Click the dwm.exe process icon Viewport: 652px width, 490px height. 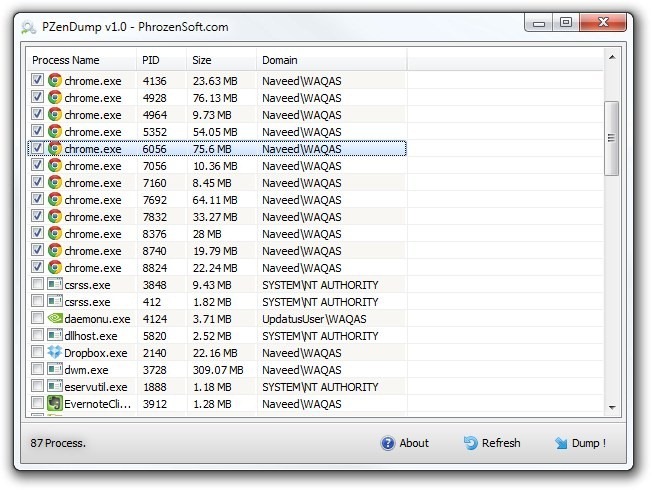click(x=55, y=369)
